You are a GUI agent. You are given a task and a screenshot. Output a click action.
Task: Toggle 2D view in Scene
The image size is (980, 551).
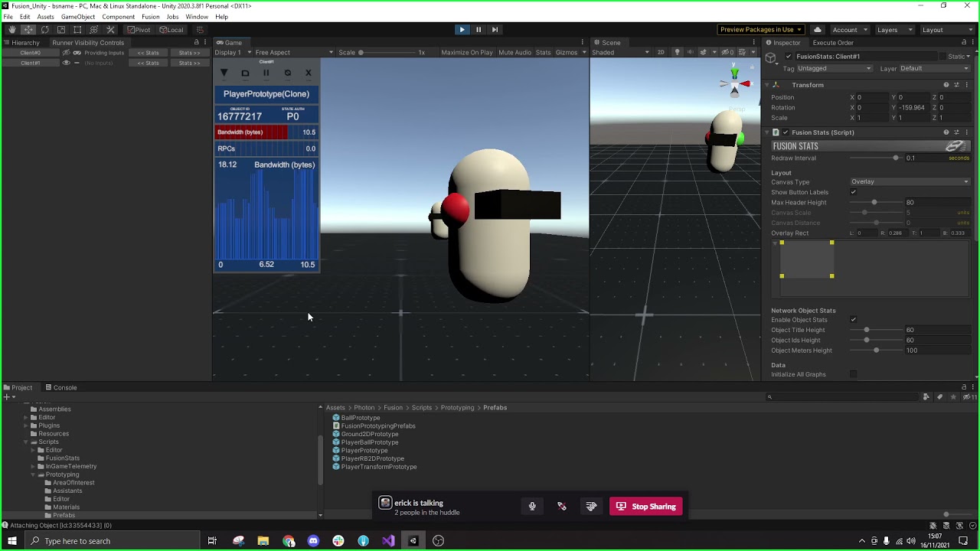[x=660, y=53]
